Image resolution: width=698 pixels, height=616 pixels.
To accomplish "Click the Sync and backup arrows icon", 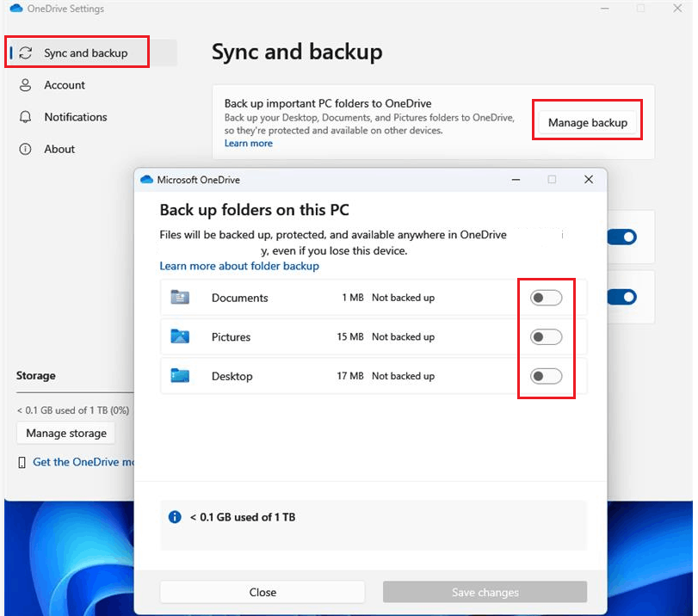I will (x=25, y=53).
